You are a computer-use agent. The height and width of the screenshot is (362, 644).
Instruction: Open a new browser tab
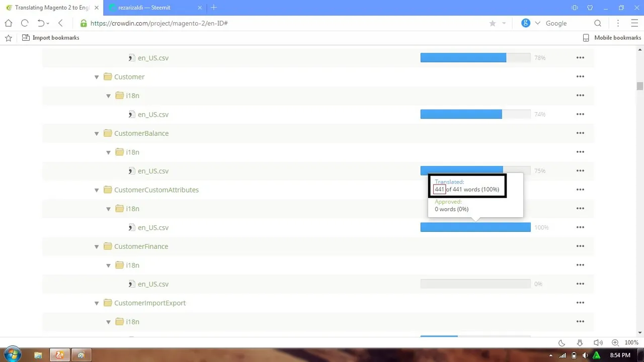click(x=214, y=8)
